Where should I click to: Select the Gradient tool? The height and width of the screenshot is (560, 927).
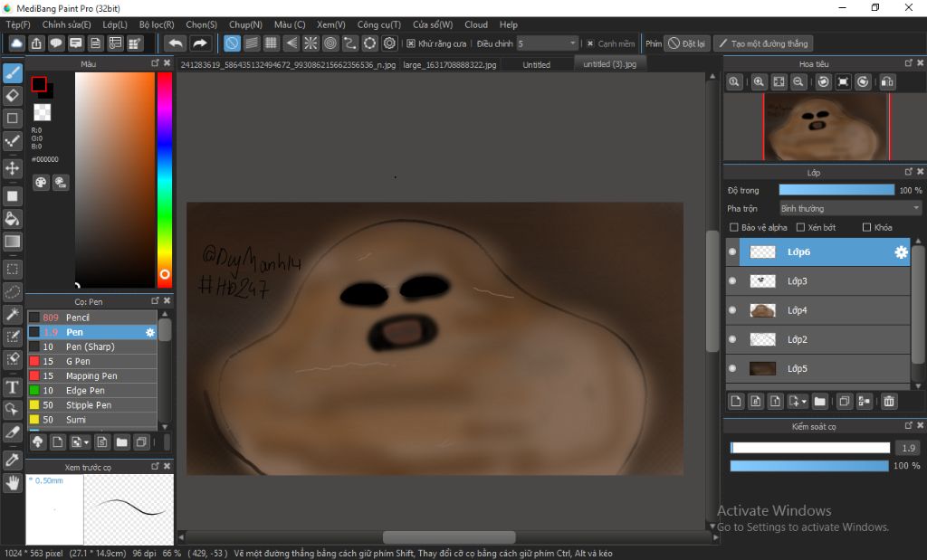click(x=12, y=242)
